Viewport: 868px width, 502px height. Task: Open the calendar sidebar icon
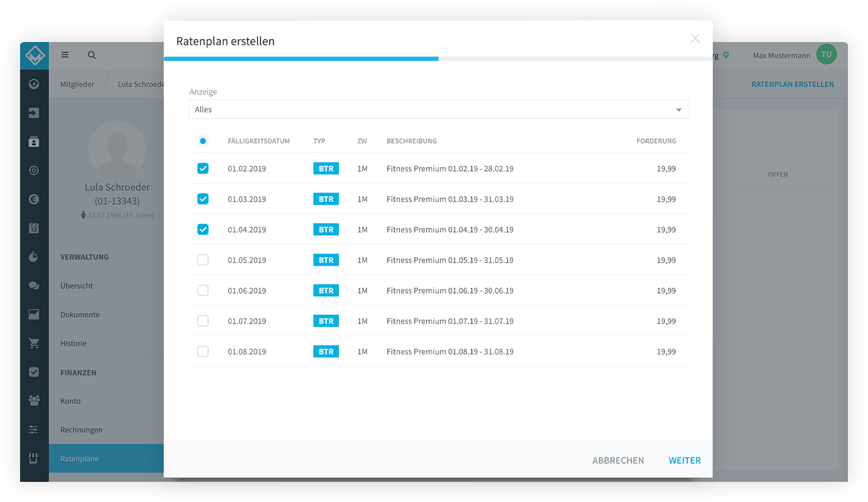[x=34, y=228]
